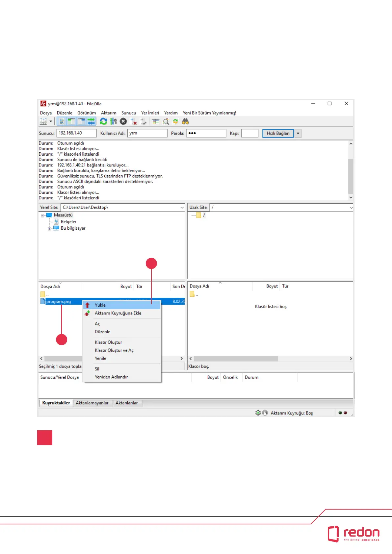Click the Hızlı Bağlan button
392x554 pixels.
tap(278, 133)
